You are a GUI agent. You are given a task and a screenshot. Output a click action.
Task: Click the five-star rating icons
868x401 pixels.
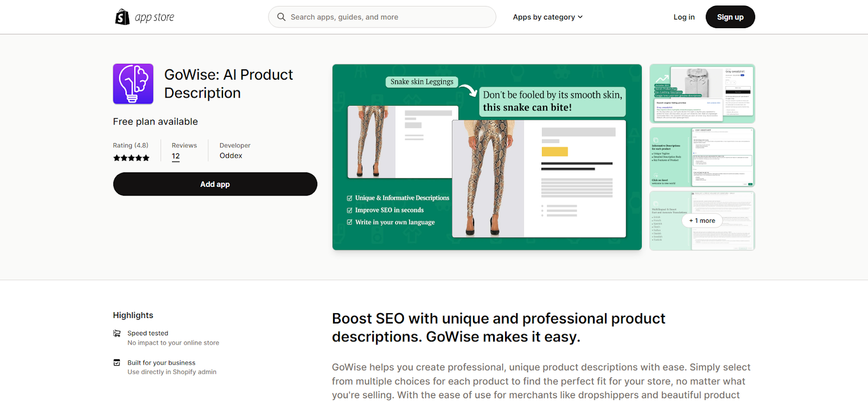131,158
